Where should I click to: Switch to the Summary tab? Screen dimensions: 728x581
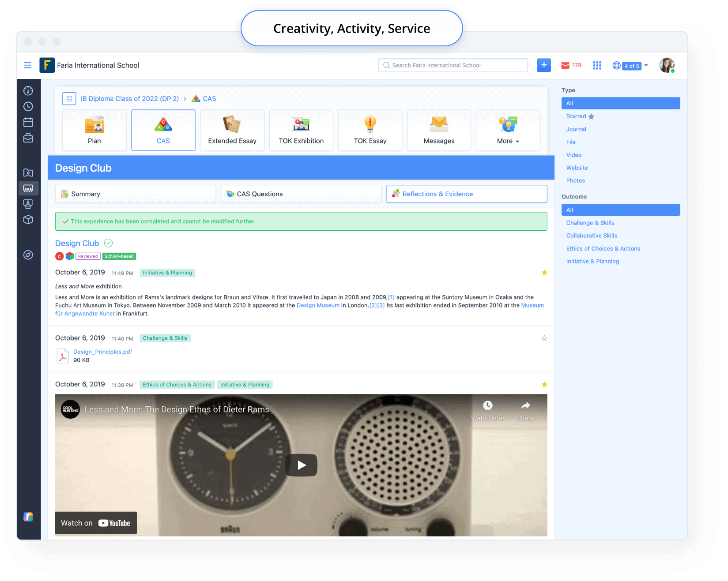pyautogui.click(x=135, y=194)
